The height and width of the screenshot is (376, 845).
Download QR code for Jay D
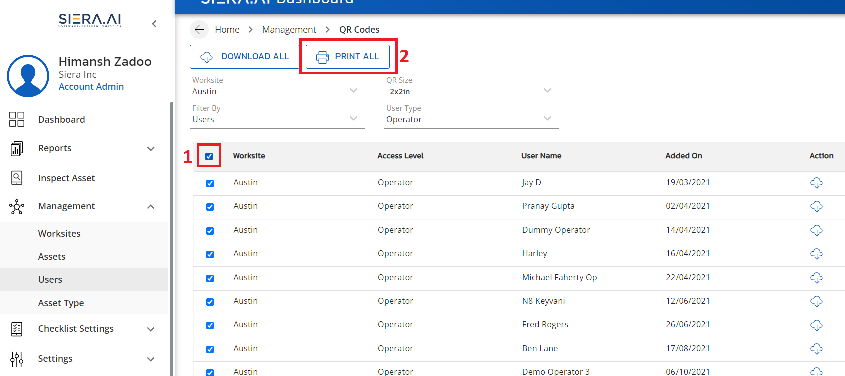tap(816, 183)
